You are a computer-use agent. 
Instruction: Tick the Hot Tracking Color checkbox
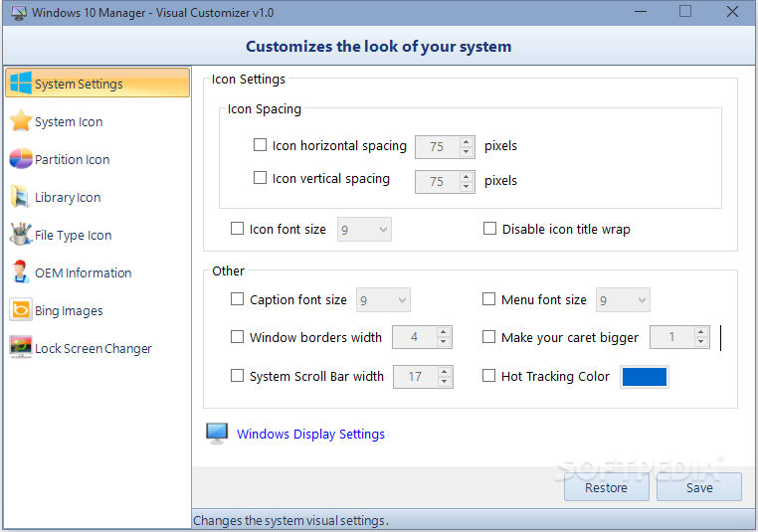[488, 376]
